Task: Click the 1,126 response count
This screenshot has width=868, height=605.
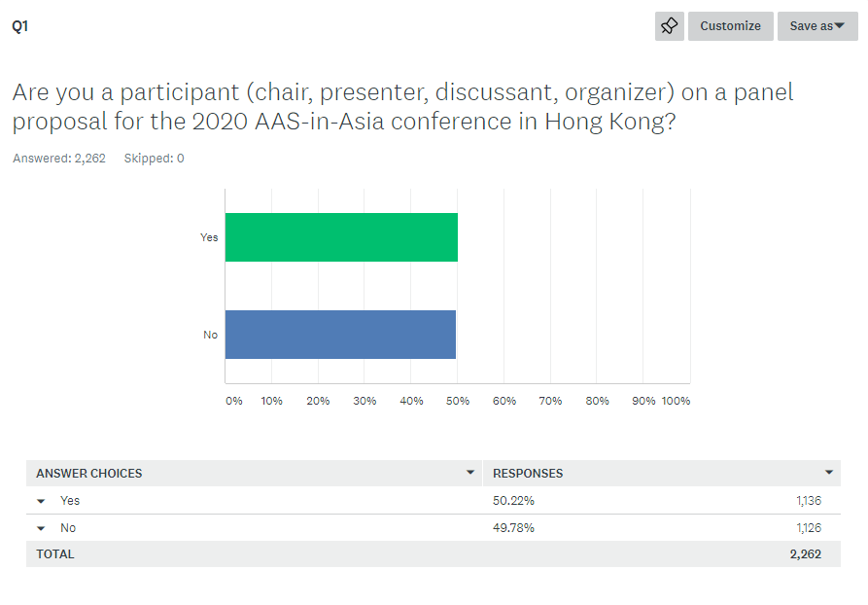Action: [809, 528]
